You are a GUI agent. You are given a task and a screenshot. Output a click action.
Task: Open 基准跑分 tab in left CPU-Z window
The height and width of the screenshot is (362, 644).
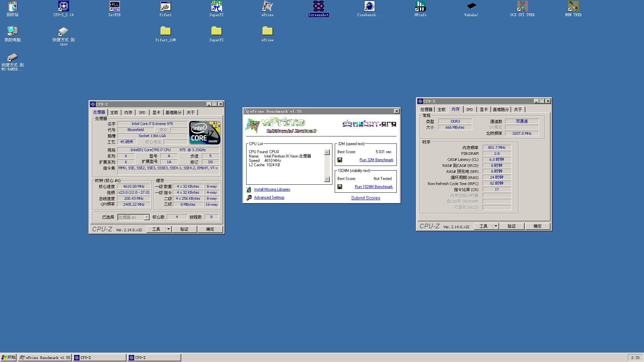[173, 113]
